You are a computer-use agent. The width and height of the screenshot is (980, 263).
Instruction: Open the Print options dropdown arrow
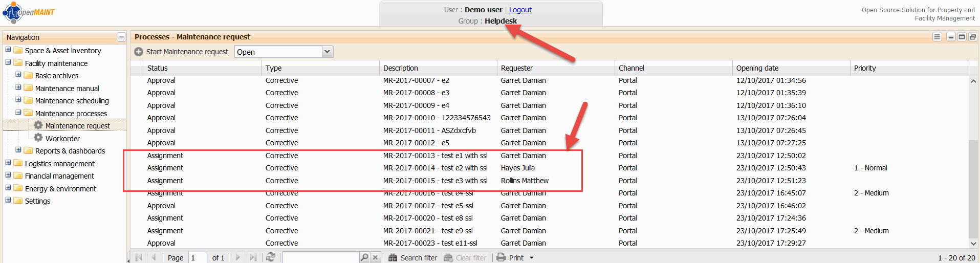(532, 258)
